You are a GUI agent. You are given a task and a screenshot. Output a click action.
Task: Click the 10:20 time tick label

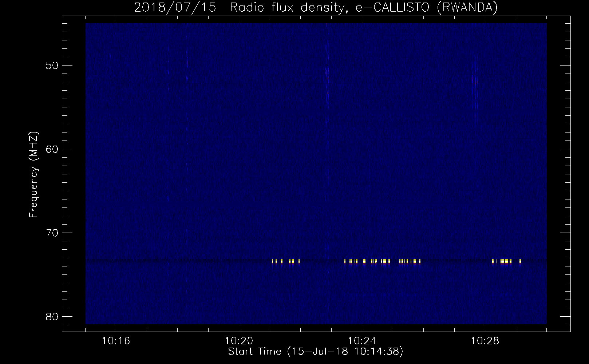coord(239,341)
